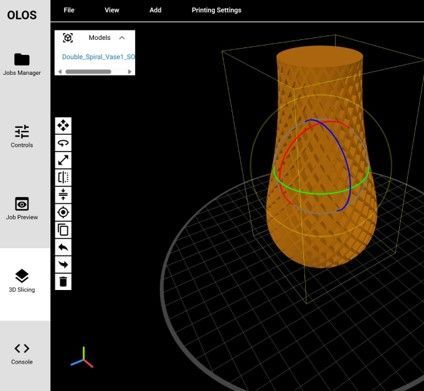Click the Mirror tool icon
The height and width of the screenshot is (391, 424).
tap(63, 178)
